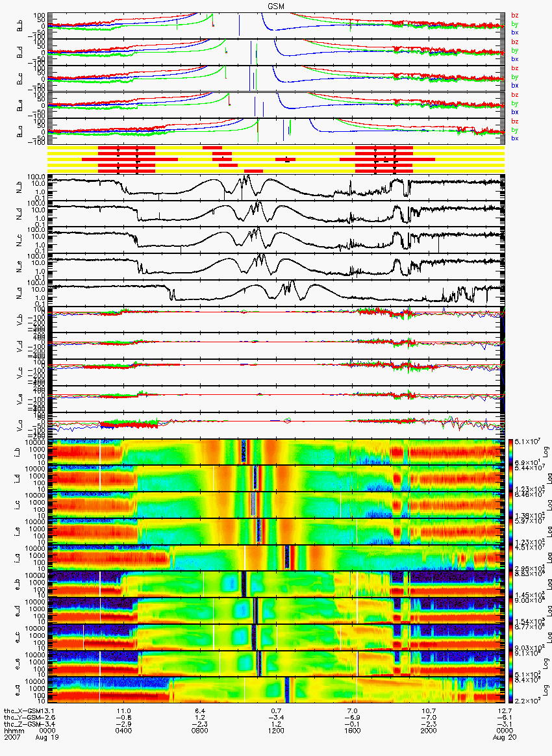Click the B_d panel axis label
This screenshot has width=552, height=756.
(x=20, y=53)
